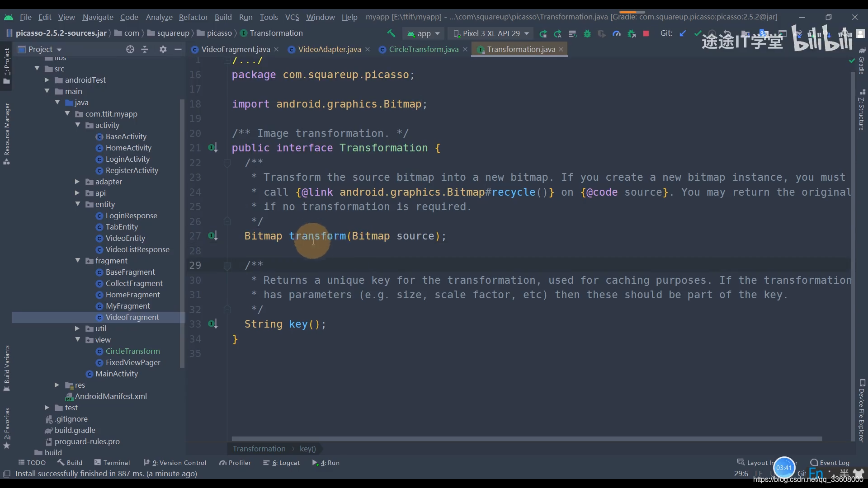The width and height of the screenshot is (868, 488).
Task: Switch to CircleTransform.java tab
Action: (x=423, y=49)
